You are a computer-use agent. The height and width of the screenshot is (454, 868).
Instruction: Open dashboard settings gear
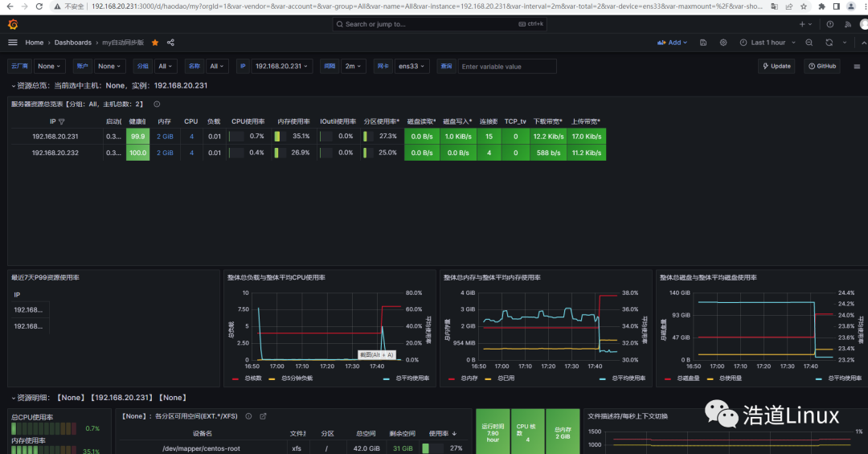click(x=723, y=43)
